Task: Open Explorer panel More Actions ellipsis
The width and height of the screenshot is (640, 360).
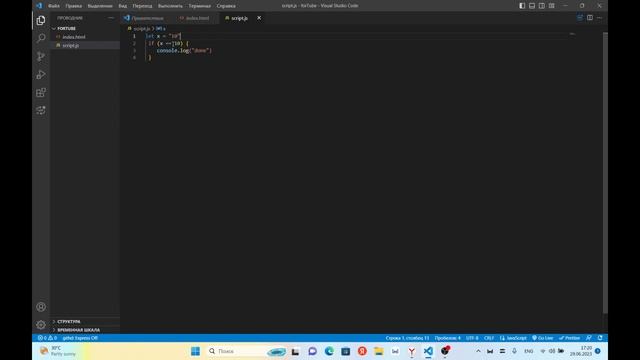Action: tap(111, 18)
